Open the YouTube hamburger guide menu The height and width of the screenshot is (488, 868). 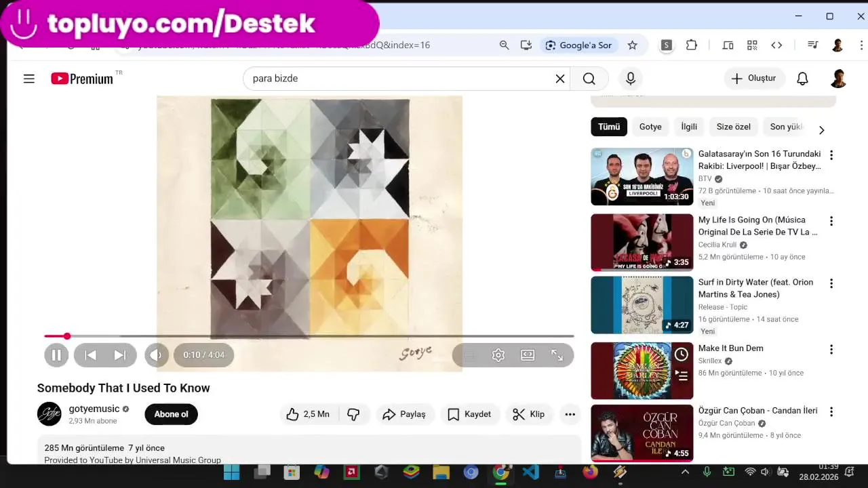pyautogui.click(x=28, y=79)
